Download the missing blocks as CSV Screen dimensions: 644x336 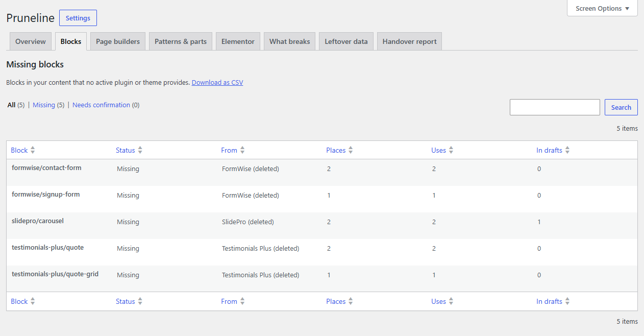pos(217,82)
